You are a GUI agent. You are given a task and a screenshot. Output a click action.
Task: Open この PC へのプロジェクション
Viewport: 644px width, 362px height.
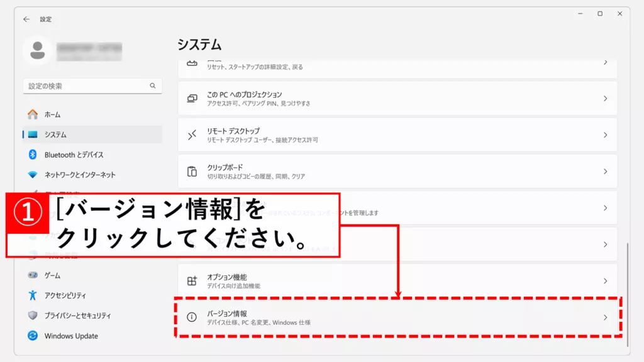click(x=397, y=99)
